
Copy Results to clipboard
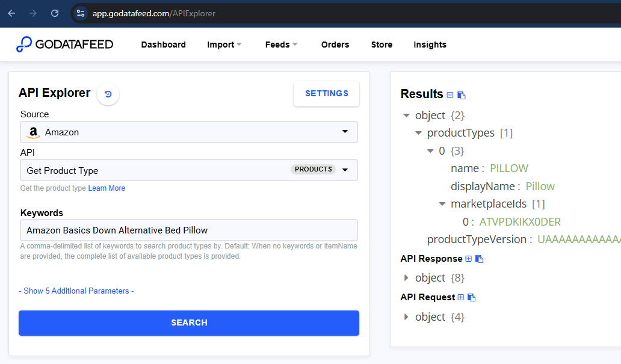(x=462, y=95)
